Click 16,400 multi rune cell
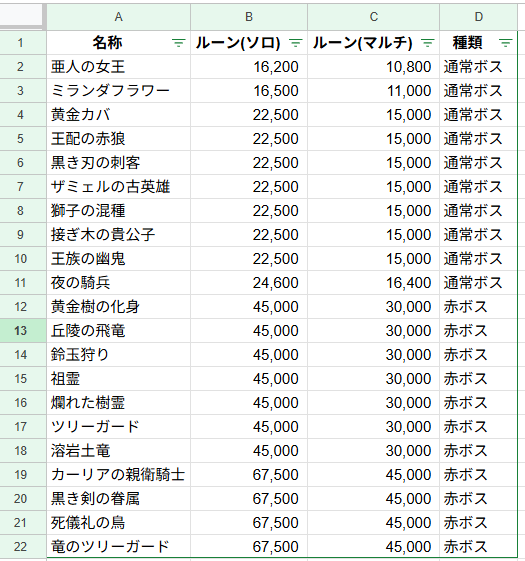This screenshot has height=561, width=525. 373,283
